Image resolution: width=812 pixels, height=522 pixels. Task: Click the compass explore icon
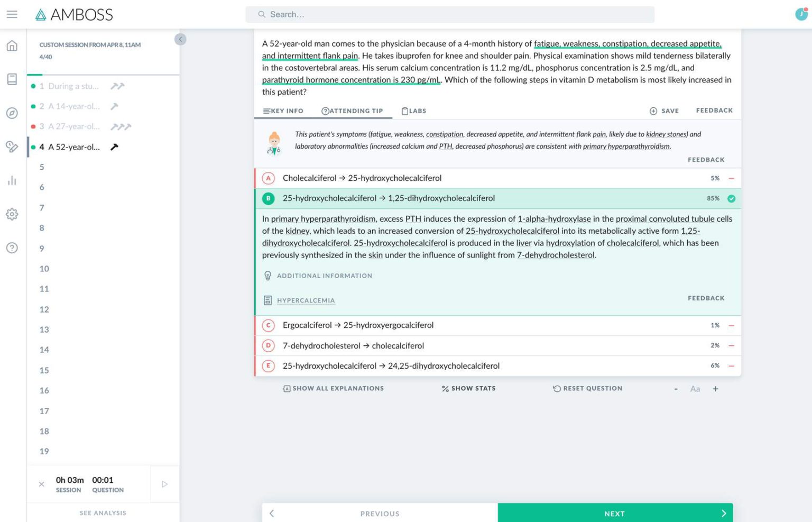12,113
